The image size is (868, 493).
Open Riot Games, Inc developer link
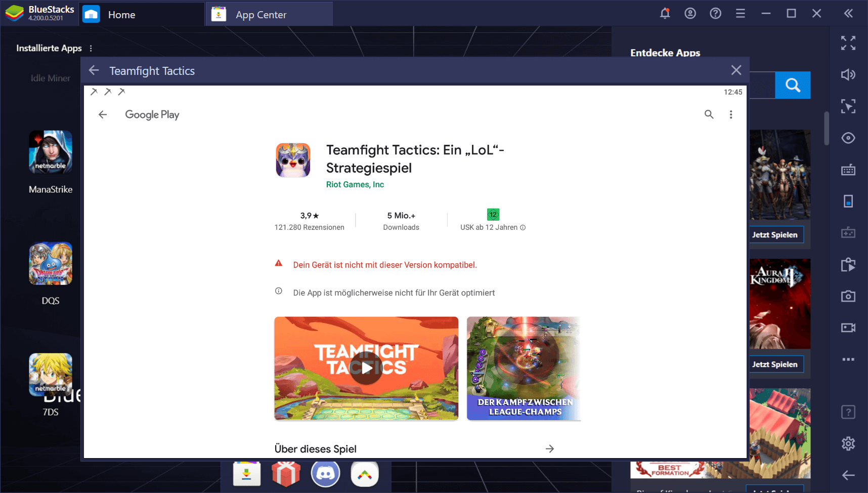coord(355,184)
